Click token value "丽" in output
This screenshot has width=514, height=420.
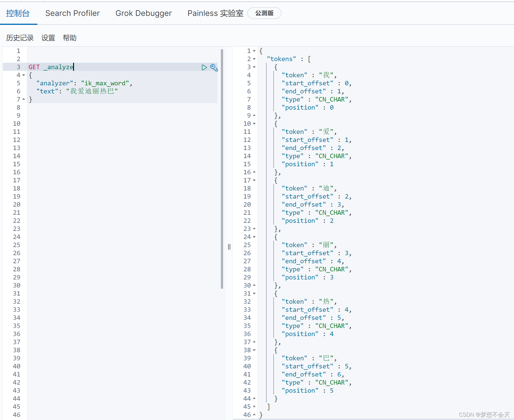(x=326, y=245)
